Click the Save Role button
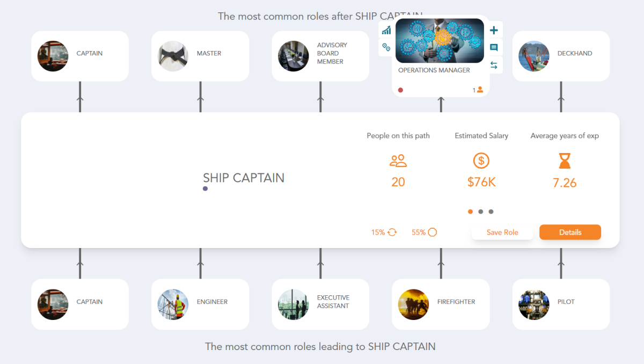This screenshot has height=364, width=644. (502, 232)
